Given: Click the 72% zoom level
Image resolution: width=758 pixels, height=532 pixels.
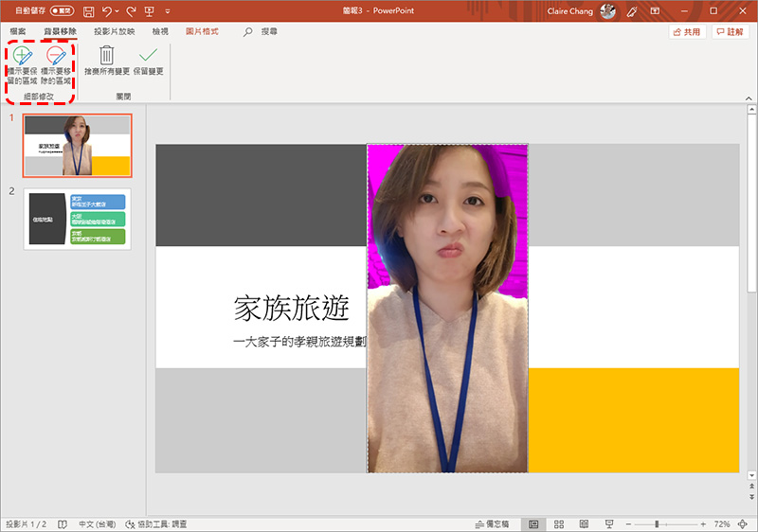Looking at the screenshot, I should [722, 524].
